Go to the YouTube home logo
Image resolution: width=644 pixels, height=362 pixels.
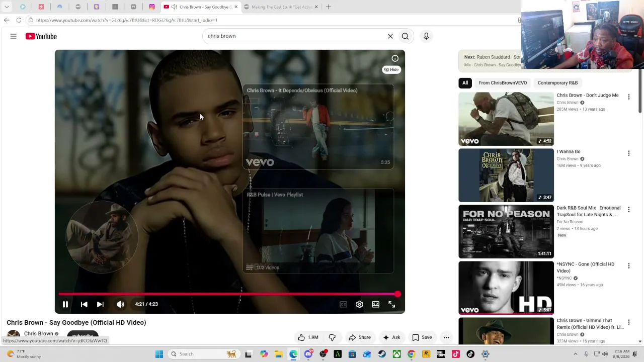click(41, 36)
